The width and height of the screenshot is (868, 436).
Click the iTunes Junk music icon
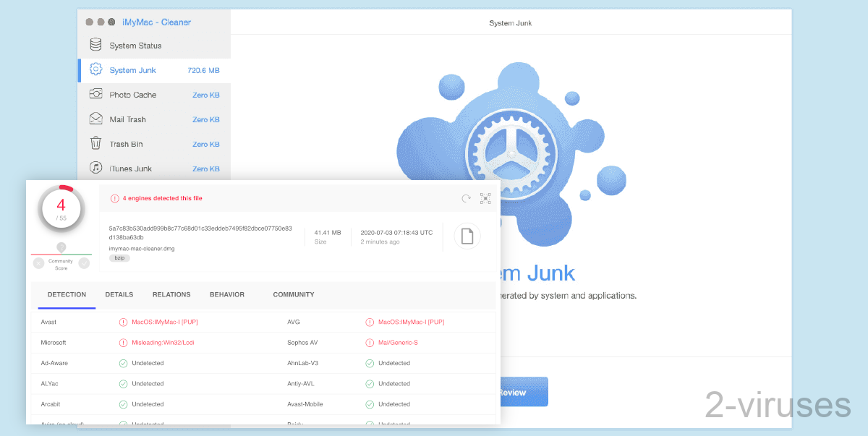95,168
